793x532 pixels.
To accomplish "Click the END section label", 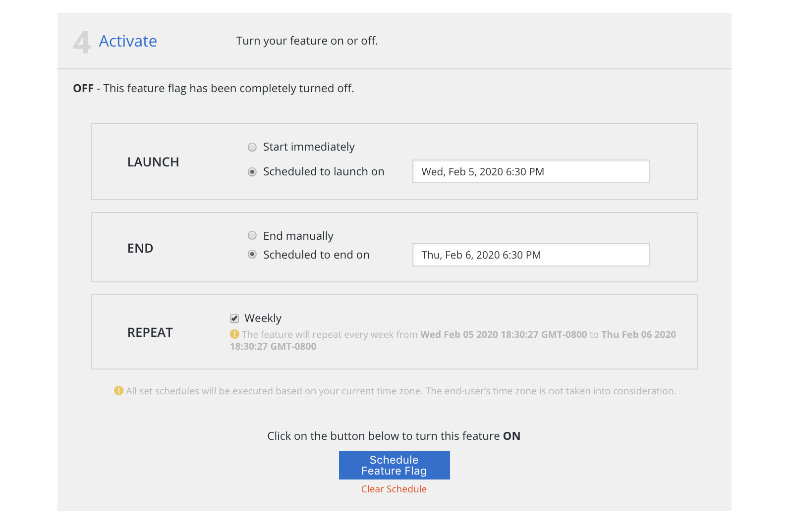I will pyautogui.click(x=140, y=248).
